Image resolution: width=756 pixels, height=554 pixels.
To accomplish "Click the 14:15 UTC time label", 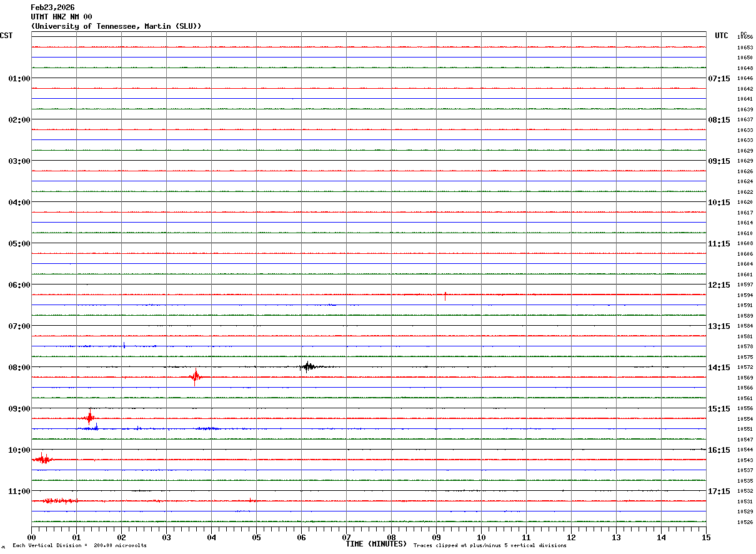I will (719, 368).
